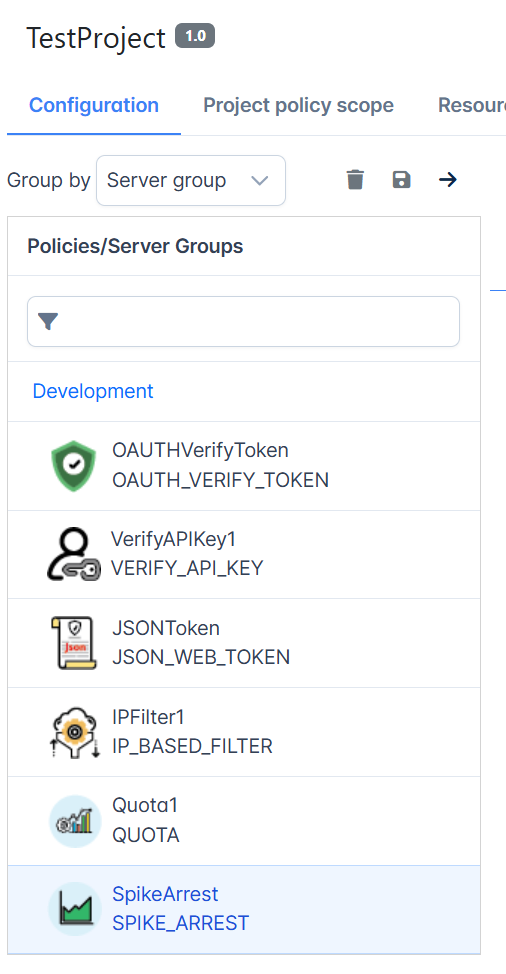This screenshot has height=974, width=506.
Task: Click the trash delete icon
Action: (x=355, y=180)
